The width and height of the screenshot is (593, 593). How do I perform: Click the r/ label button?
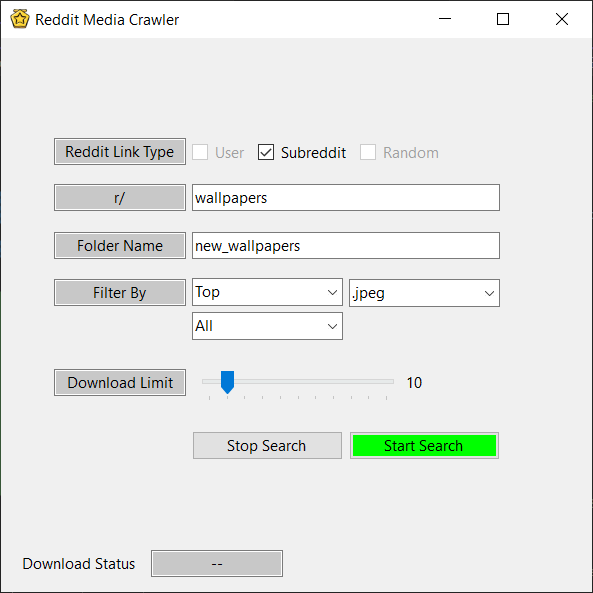tap(120, 198)
